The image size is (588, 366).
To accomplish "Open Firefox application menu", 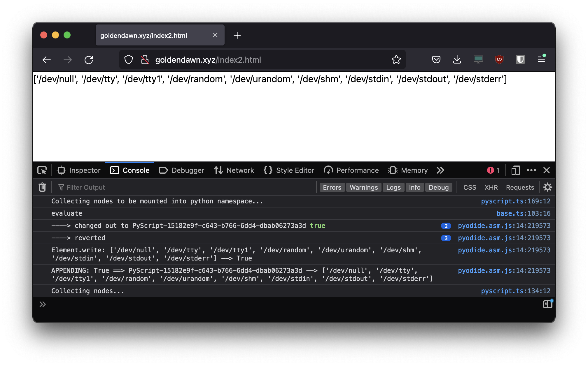I will pyautogui.click(x=541, y=60).
